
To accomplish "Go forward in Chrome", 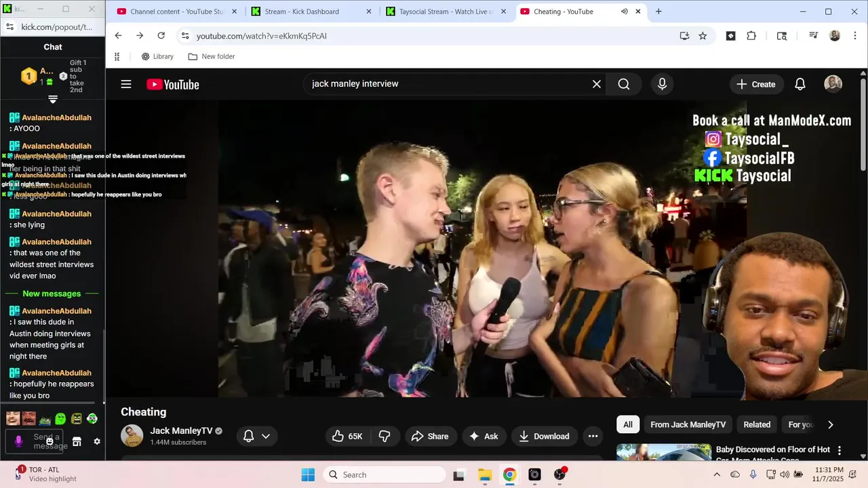I will (x=140, y=36).
